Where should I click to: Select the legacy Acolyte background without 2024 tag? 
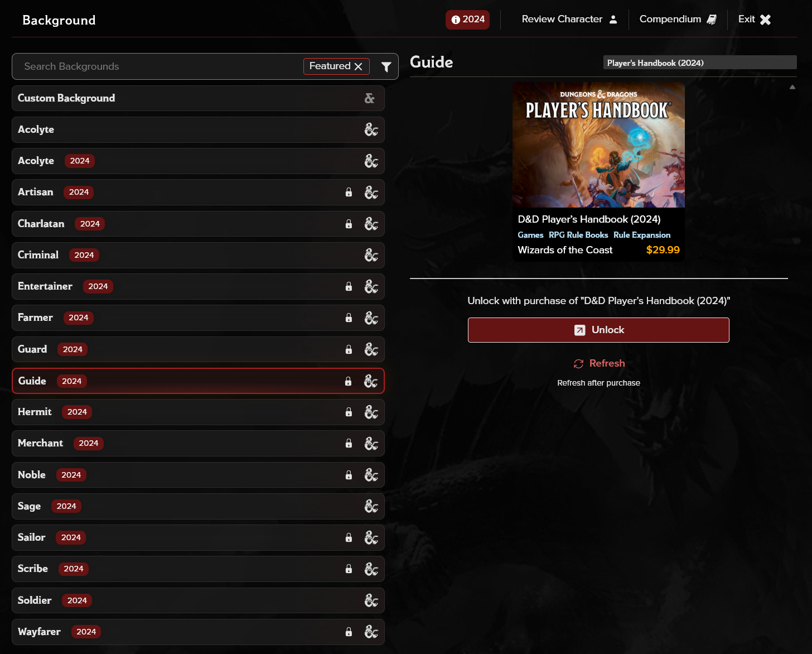pos(198,129)
